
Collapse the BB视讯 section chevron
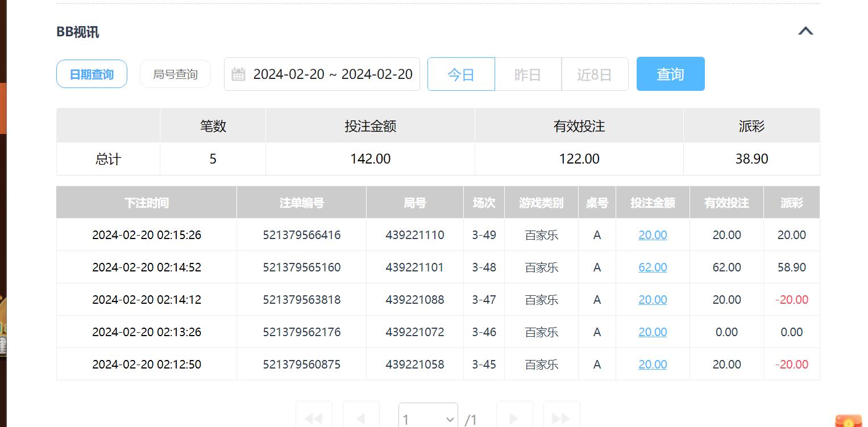click(x=805, y=31)
